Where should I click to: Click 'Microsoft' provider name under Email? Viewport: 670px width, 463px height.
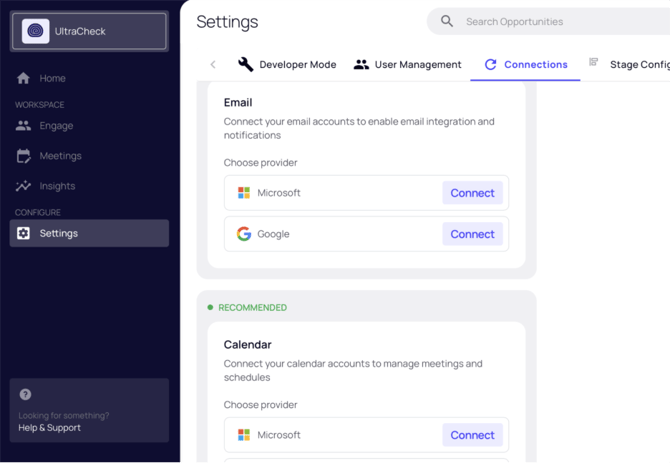click(279, 193)
